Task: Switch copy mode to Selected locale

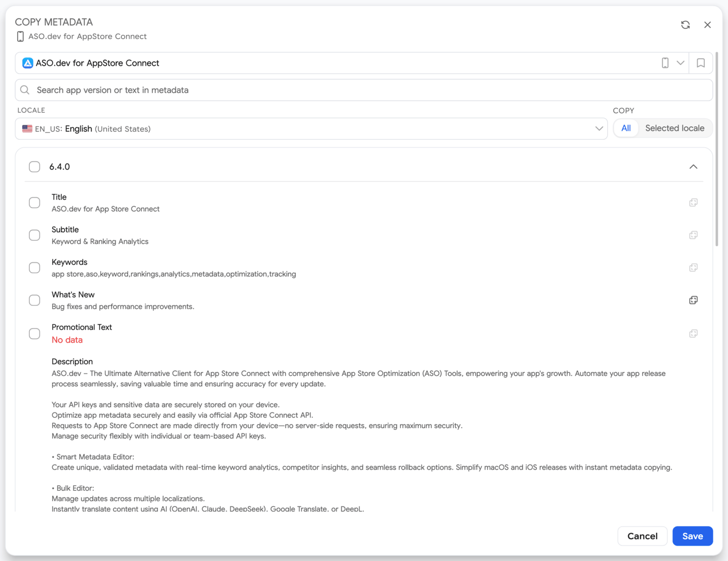Action: pyautogui.click(x=675, y=128)
